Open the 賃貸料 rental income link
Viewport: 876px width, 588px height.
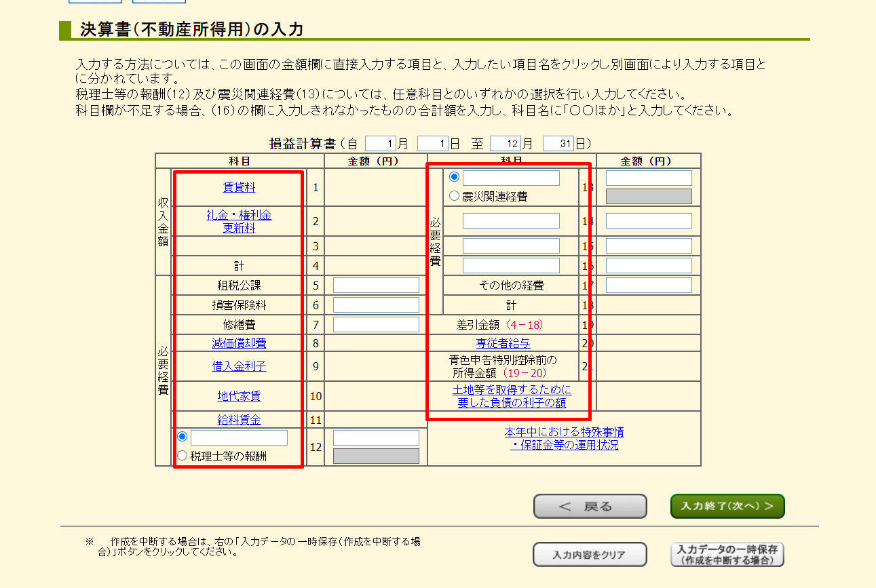(x=239, y=188)
